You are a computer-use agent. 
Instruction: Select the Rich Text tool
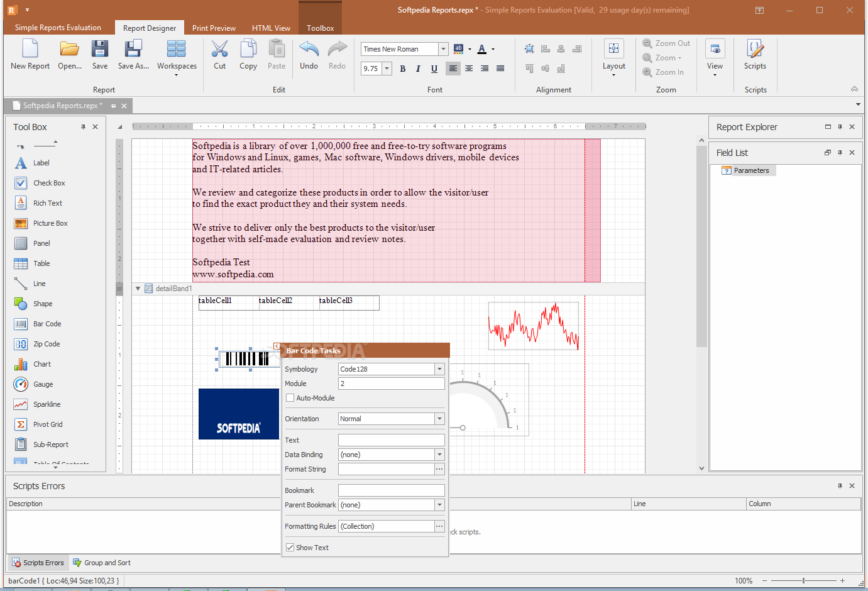tap(47, 203)
